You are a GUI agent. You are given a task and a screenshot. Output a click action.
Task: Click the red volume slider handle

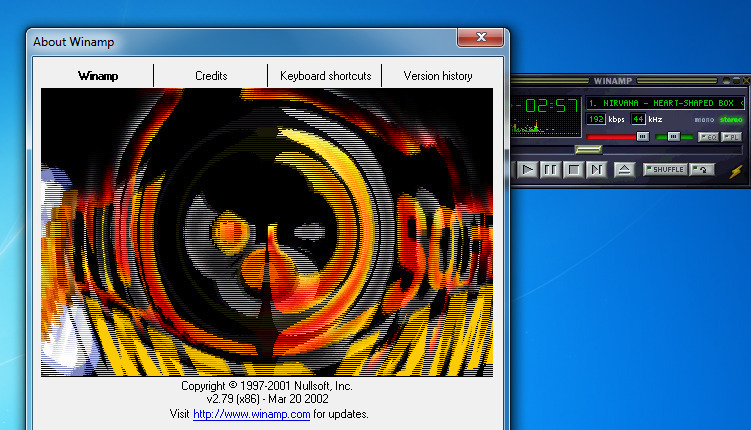coord(643,137)
